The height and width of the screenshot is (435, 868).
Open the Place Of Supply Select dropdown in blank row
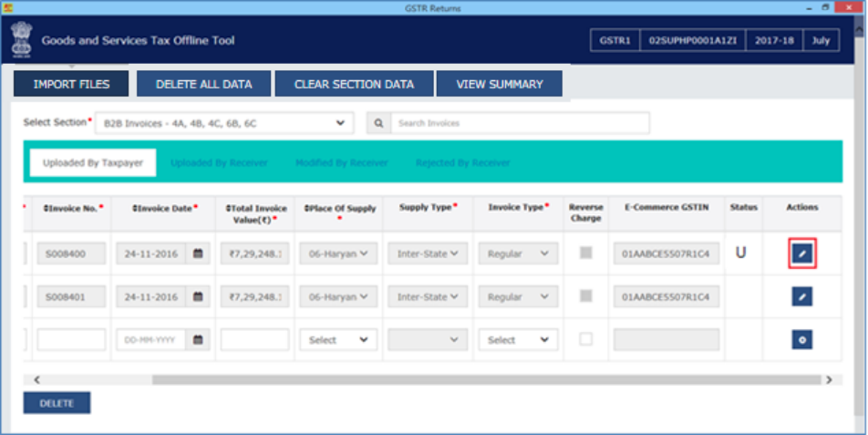338,340
